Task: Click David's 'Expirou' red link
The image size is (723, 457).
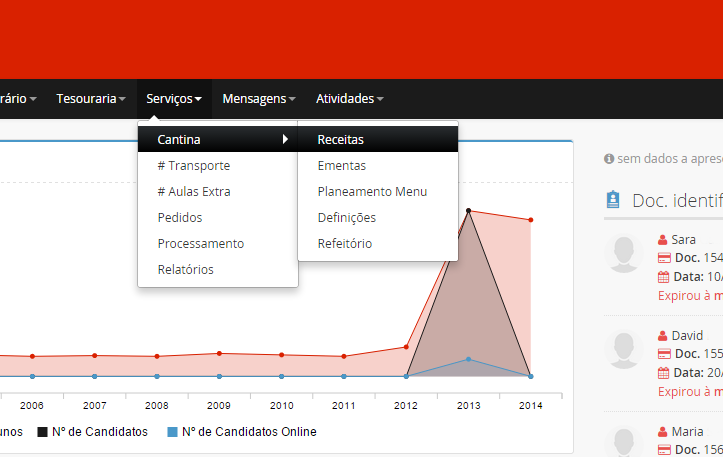Action: [689, 392]
